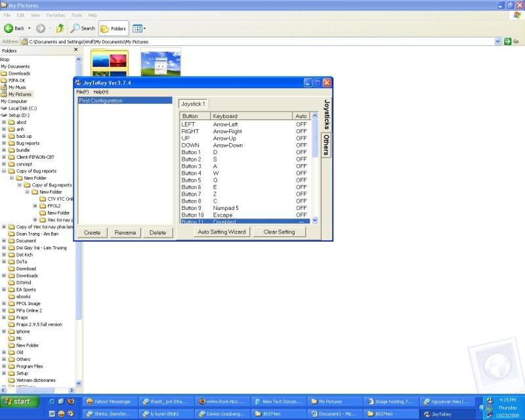The width and height of the screenshot is (525, 420).
Task: Open Search via the magnifier icon
Action: 76,28
